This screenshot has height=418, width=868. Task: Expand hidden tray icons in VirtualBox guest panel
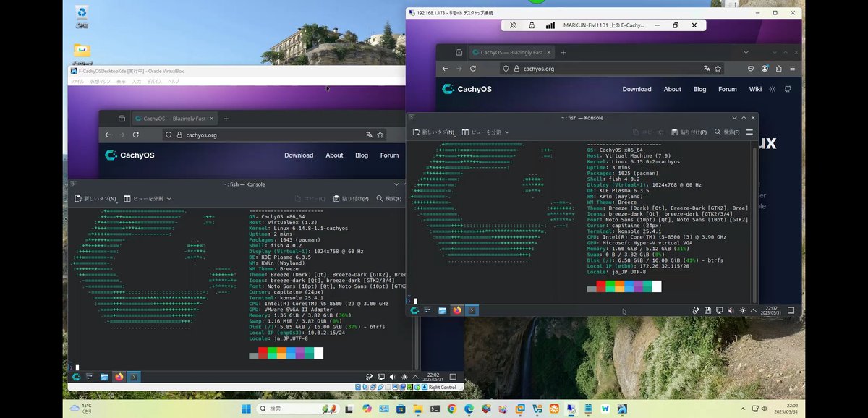click(414, 376)
